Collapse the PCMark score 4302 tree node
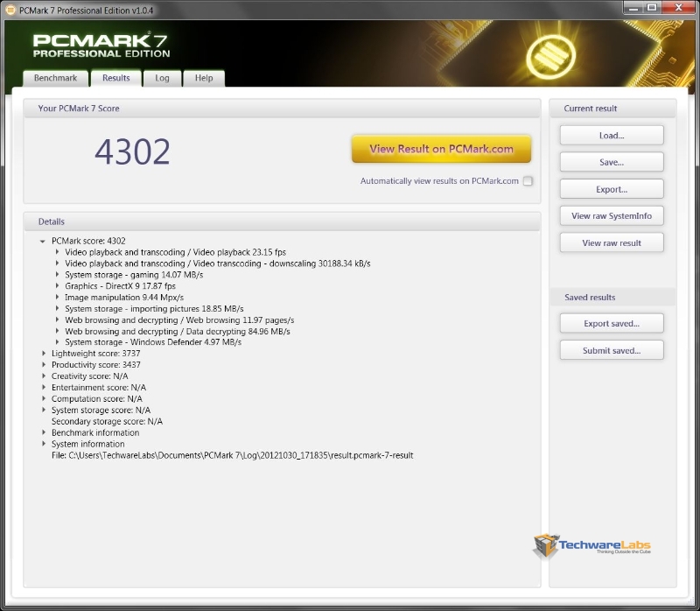The height and width of the screenshot is (611, 700). tap(42, 242)
